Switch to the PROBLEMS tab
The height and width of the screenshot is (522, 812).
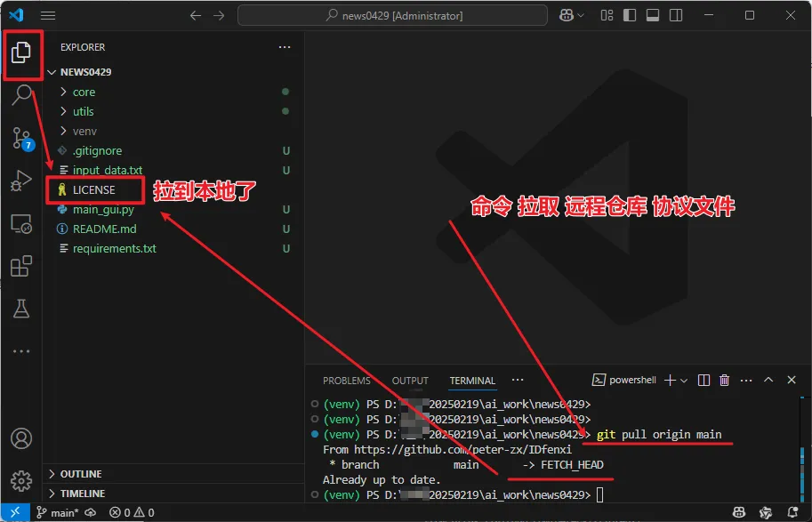point(347,381)
